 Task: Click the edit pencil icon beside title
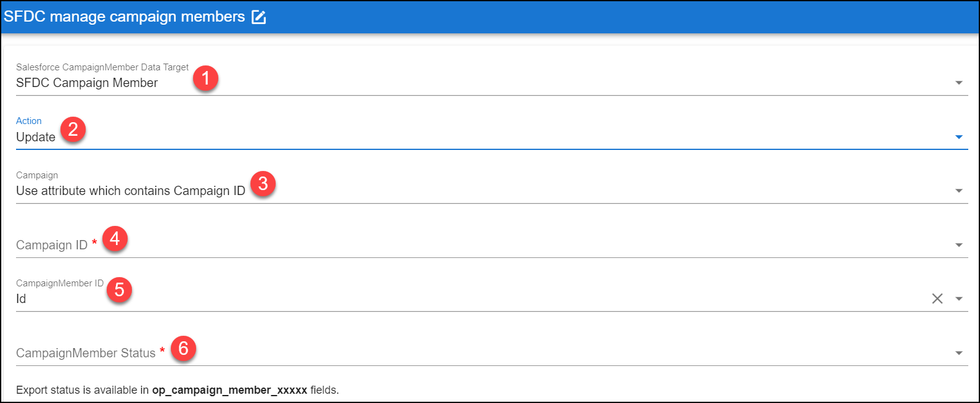click(259, 17)
